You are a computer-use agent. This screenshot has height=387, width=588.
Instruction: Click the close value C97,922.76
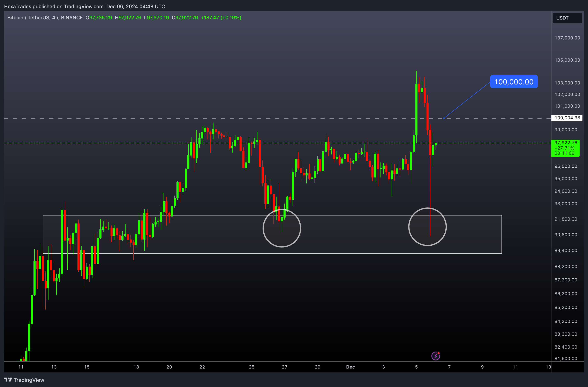pos(185,17)
